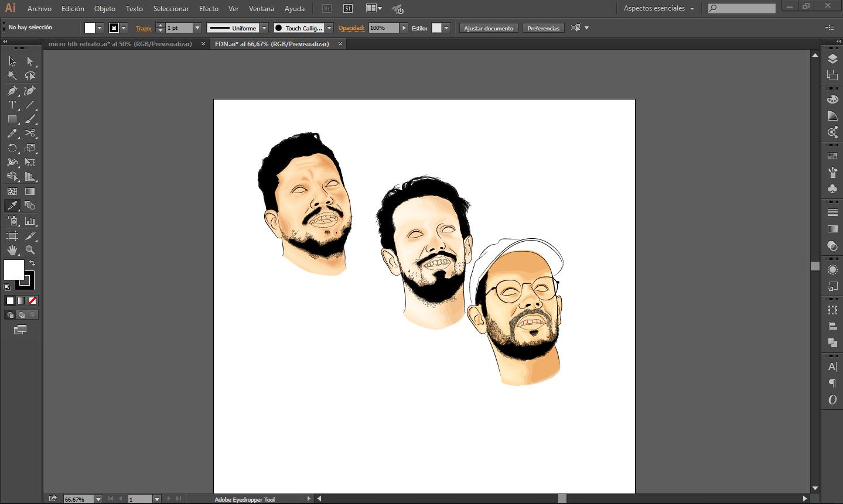Open stroke weight dropdown
843x504 pixels.
[x=197, y=28]
